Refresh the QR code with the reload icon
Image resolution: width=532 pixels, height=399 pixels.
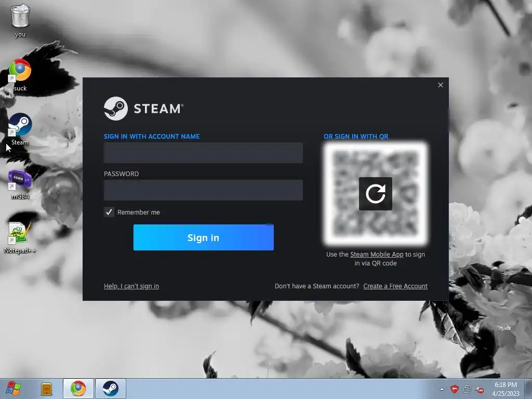375,193
